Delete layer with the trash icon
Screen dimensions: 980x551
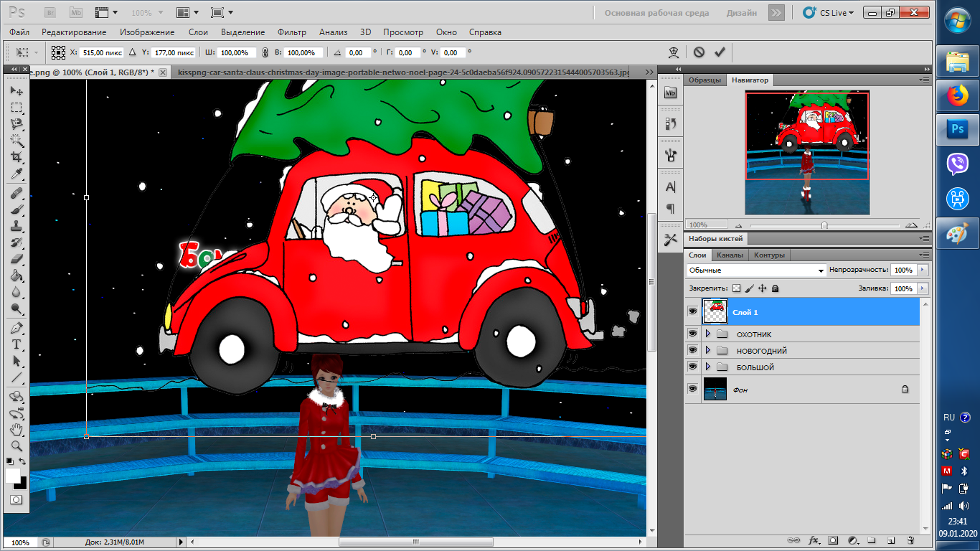pos(910,540)
